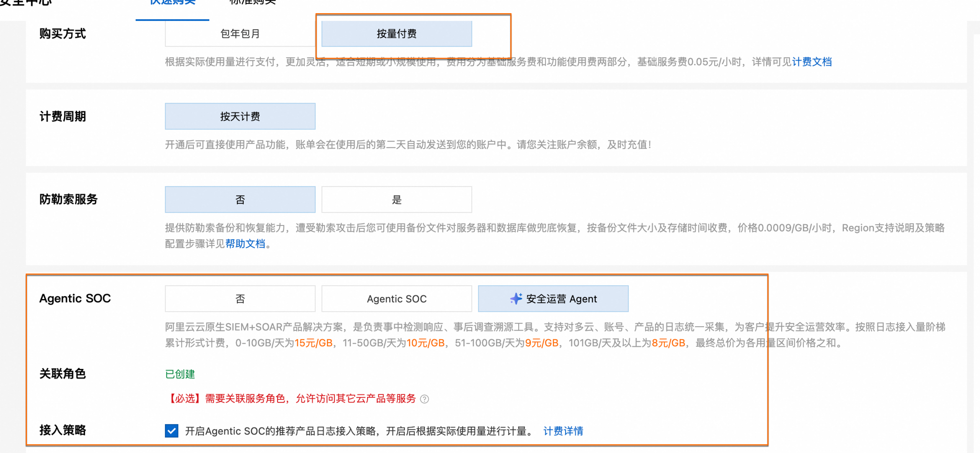
Task: Click the sparkle icon on 安全运营 Agent
Action: point(516,299)
